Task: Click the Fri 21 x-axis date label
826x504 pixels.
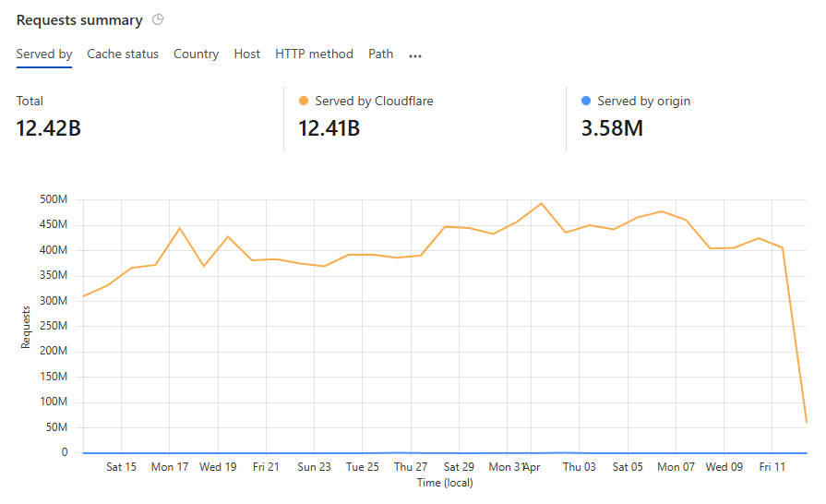Action: (266, 466)
